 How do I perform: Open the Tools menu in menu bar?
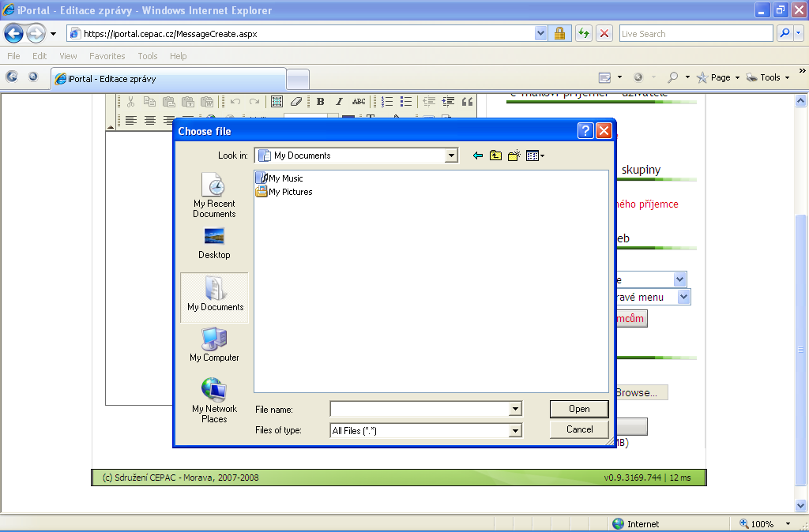[148, 56]
